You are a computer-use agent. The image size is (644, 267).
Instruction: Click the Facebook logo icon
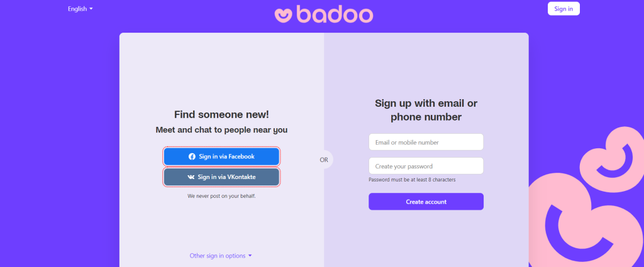point(192,156)
